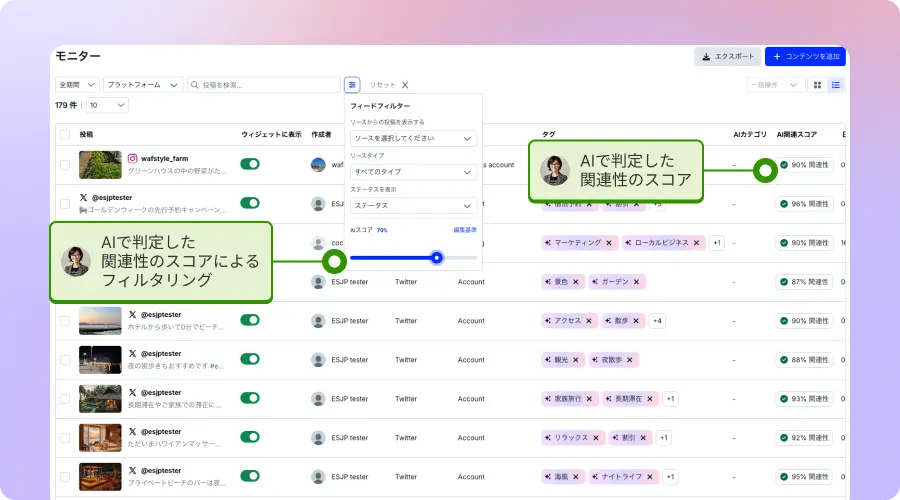The image size is (900, 500).
Task: Remove the 夜散歩 tag with its X
Action: 630,360
